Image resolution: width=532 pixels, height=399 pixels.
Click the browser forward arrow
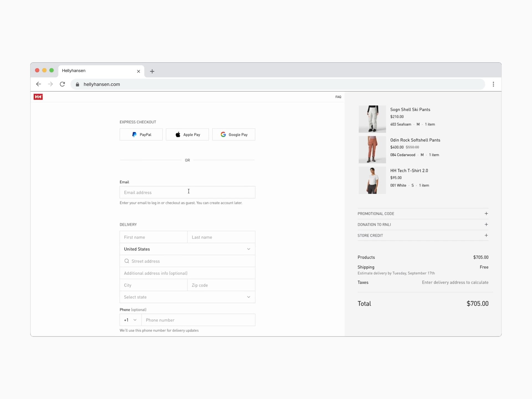(50, 84)
